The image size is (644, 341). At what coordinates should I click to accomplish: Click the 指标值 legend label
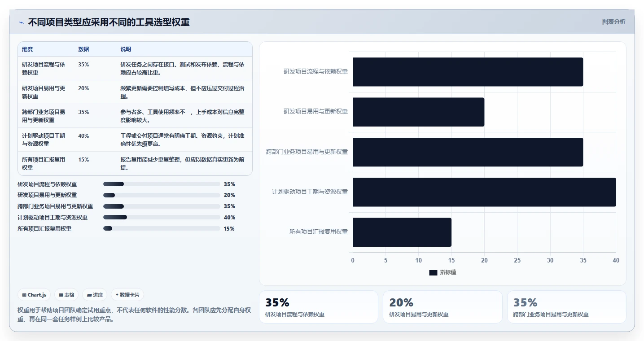(x=448, y=272)
